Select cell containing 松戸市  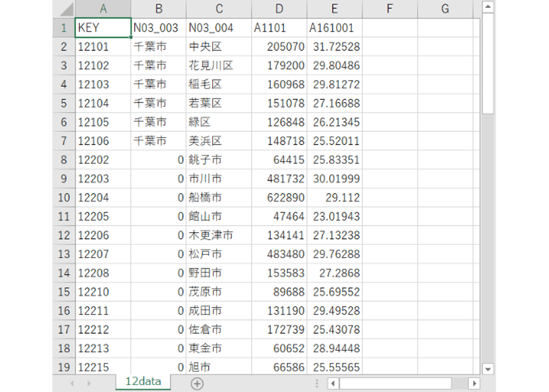219,254
